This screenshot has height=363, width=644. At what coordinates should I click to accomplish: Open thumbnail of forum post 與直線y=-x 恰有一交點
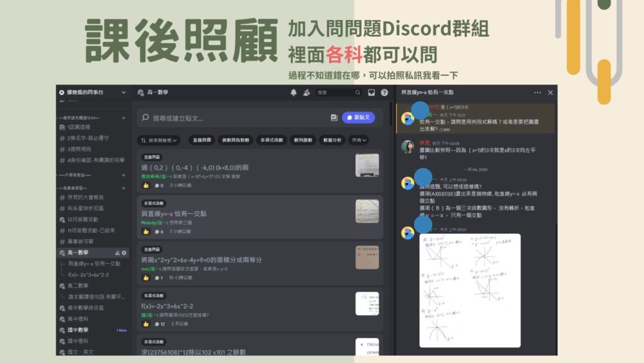(367, 211)
